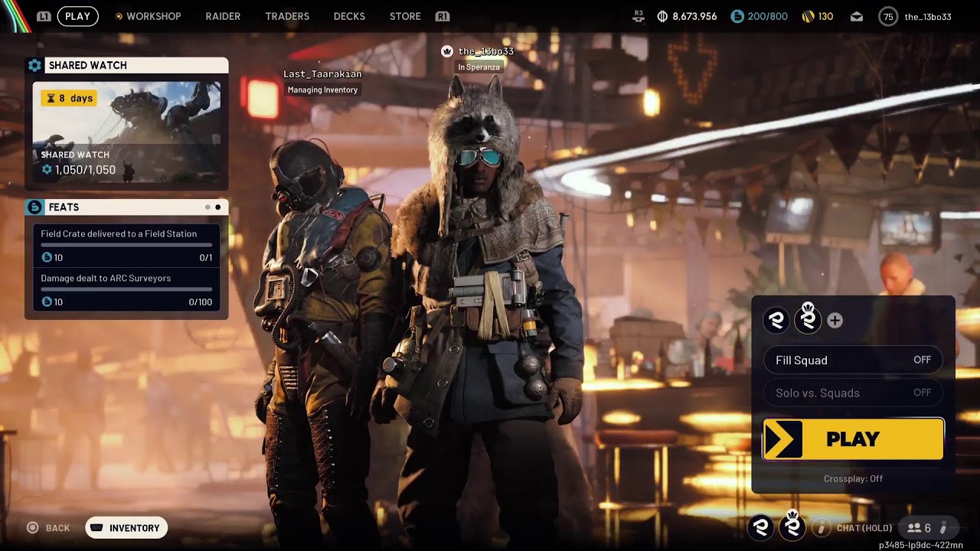Click the 8 days timer badge
This screenshot has width=980, height=551.
70,98
